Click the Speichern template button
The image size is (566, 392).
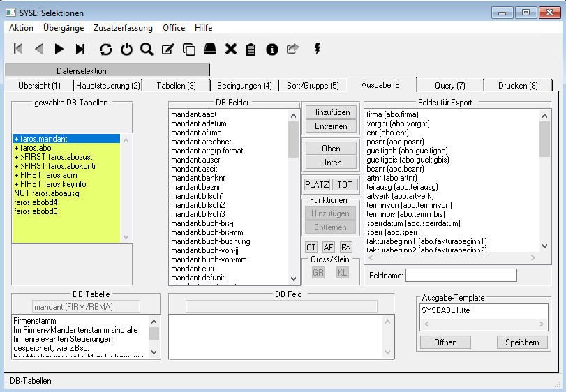point(522,342)
